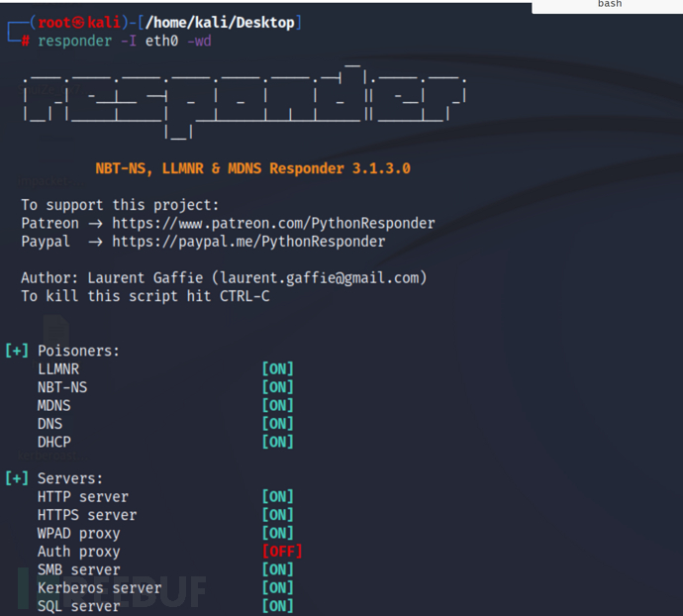The width and height of the screenshot is (683, 616).
Task: Click the [ON] status for SMB server
Action: [277, 569]
